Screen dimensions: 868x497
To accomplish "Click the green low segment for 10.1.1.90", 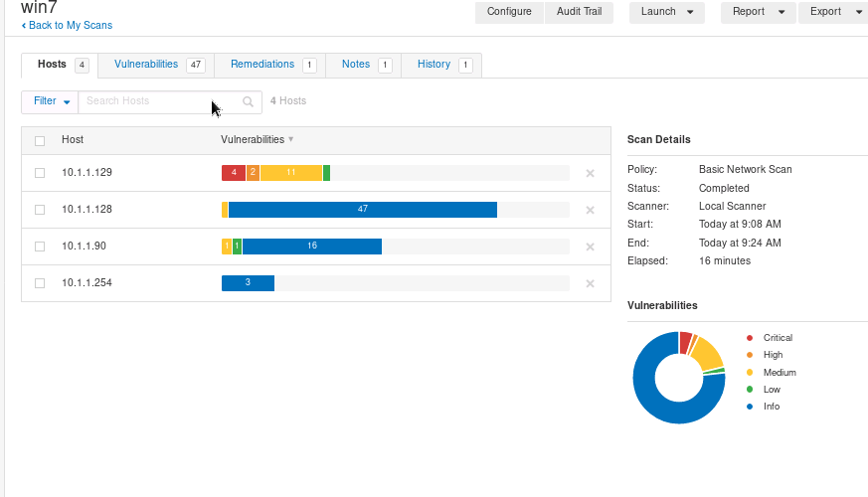I will coord(237,247).
